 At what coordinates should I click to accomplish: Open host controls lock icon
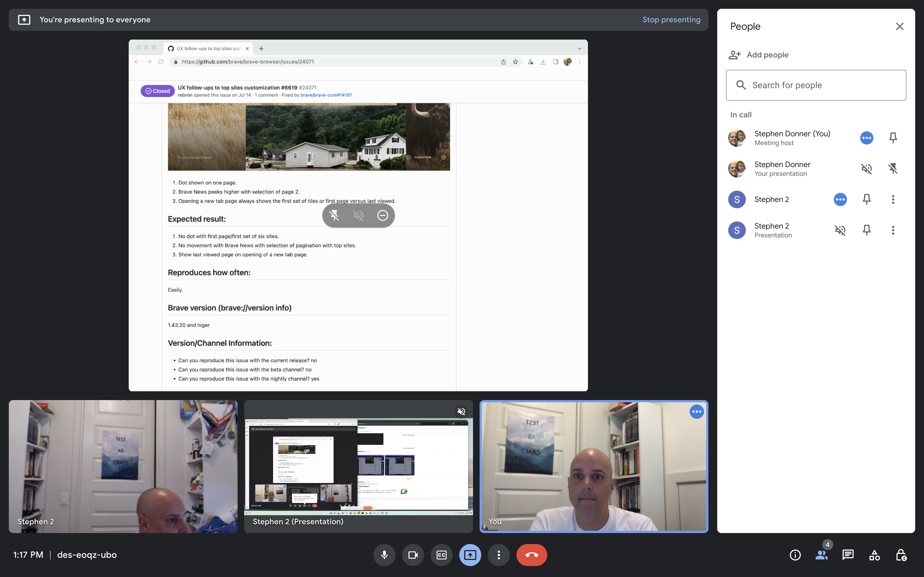901,555
